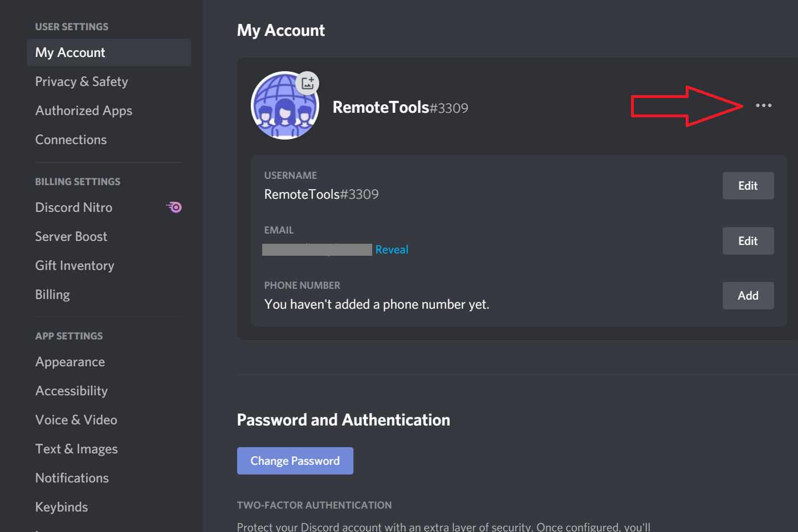The height and width of the screenshot is (532, 798).
Task: Add a phone number to the account
Action: coord(748,295)
